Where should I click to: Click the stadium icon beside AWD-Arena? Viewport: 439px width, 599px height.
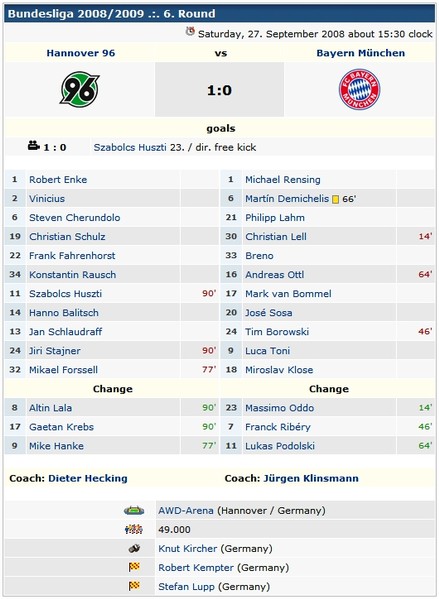pos(134,510)
